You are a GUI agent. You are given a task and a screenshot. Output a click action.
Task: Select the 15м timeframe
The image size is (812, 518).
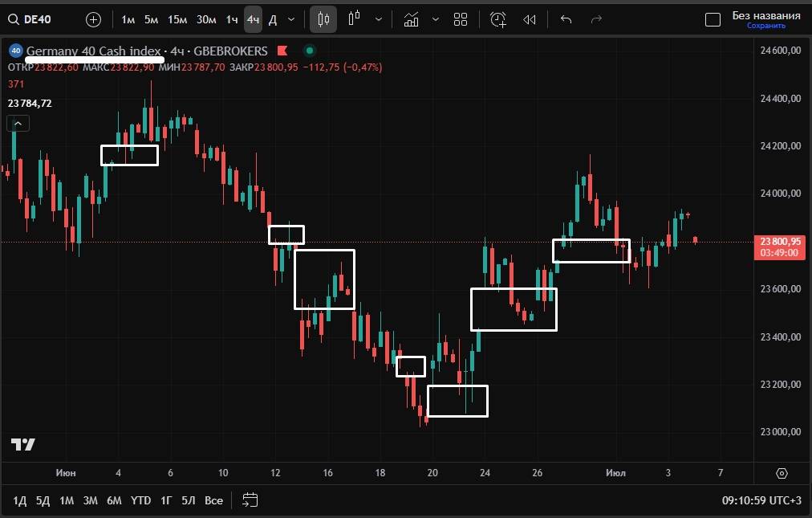(177, 20)
